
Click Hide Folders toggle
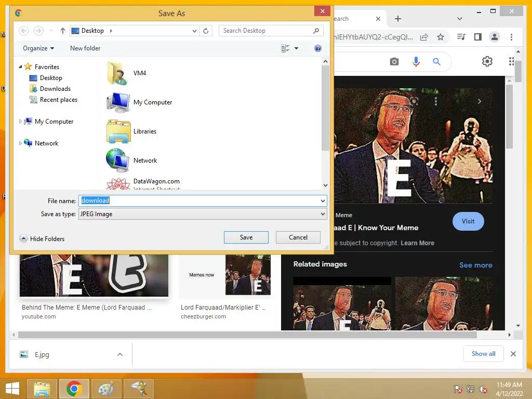42,239
